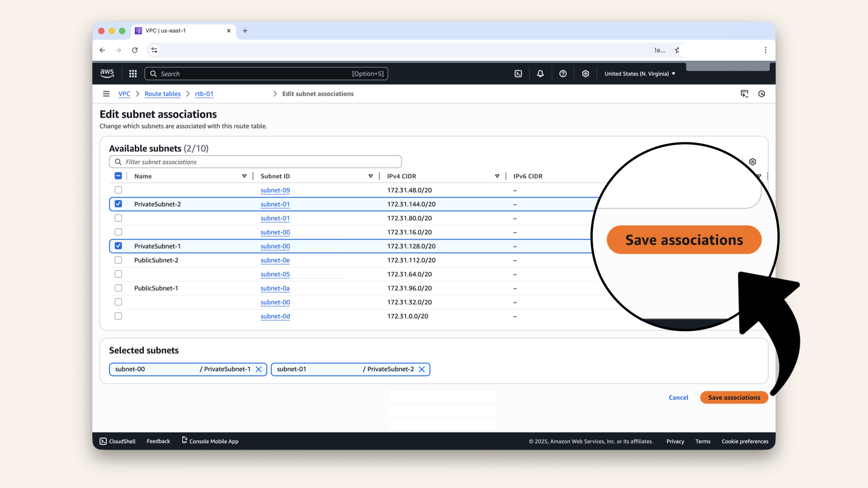
Task: Uncheck the PrivateSubnet-2 checkbox
Action: click(118, 204)
